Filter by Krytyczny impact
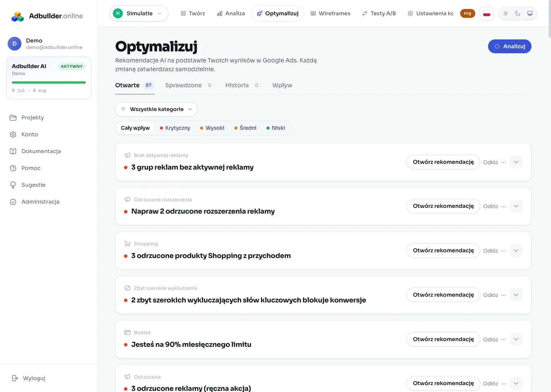This screenshot has width=551, height=392. tap(175, 128)
